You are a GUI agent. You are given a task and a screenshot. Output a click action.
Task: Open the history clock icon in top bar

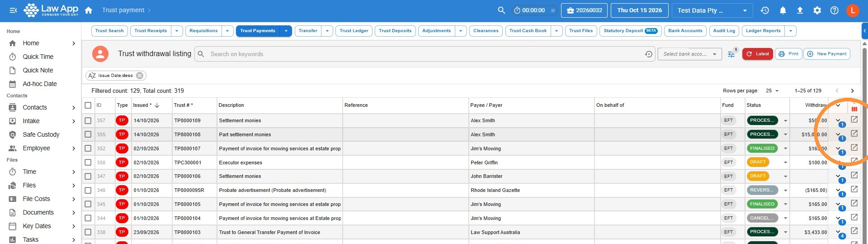click(765, 10)
